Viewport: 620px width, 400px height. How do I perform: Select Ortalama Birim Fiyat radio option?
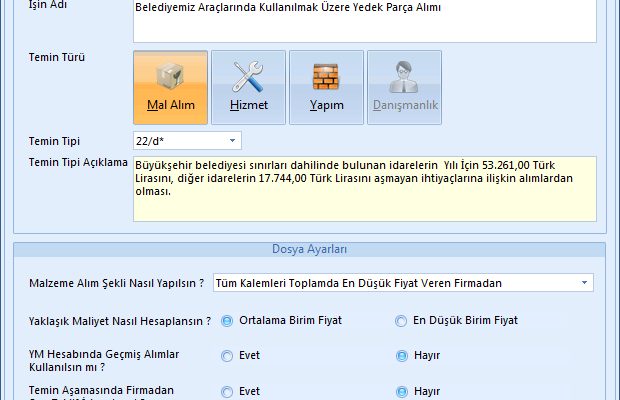(228, 321)
